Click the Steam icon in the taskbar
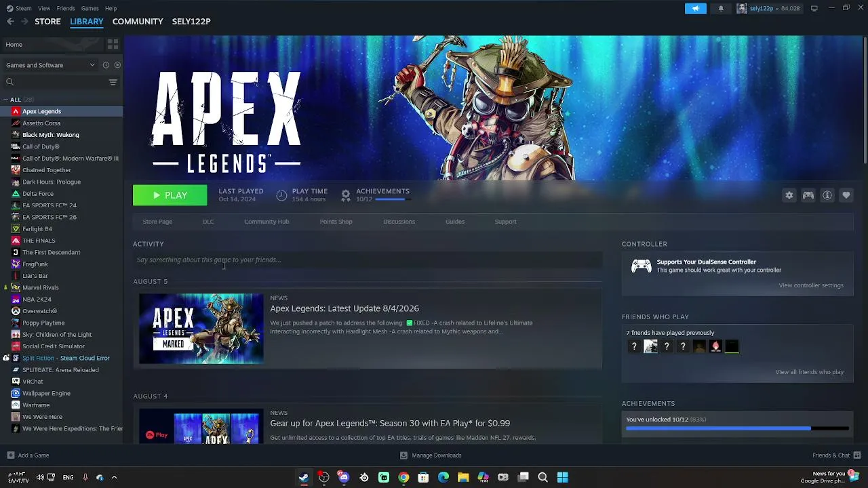The image size is (868, 488). [x=304, y=477]
